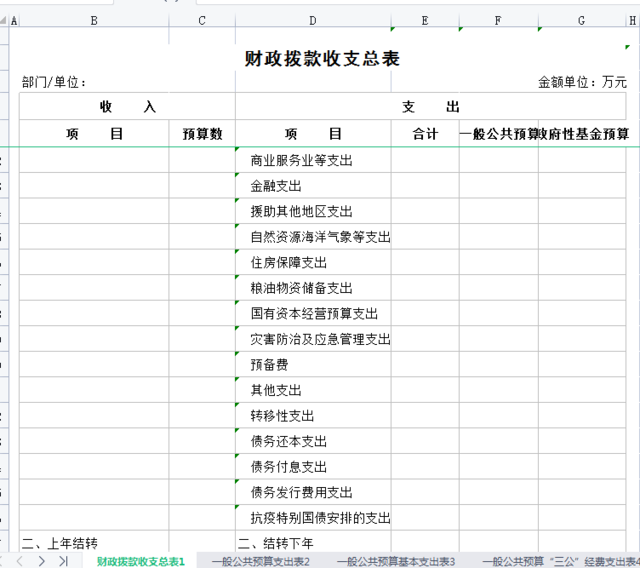The width and height of the screenshot is (640, 568).
Task: Select the 金额单位：万元 cell
Action: coord(582,82)
